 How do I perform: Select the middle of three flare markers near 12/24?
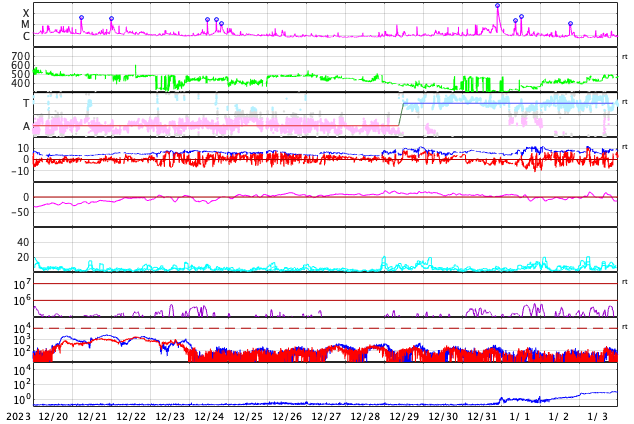(x=216, y=19)
